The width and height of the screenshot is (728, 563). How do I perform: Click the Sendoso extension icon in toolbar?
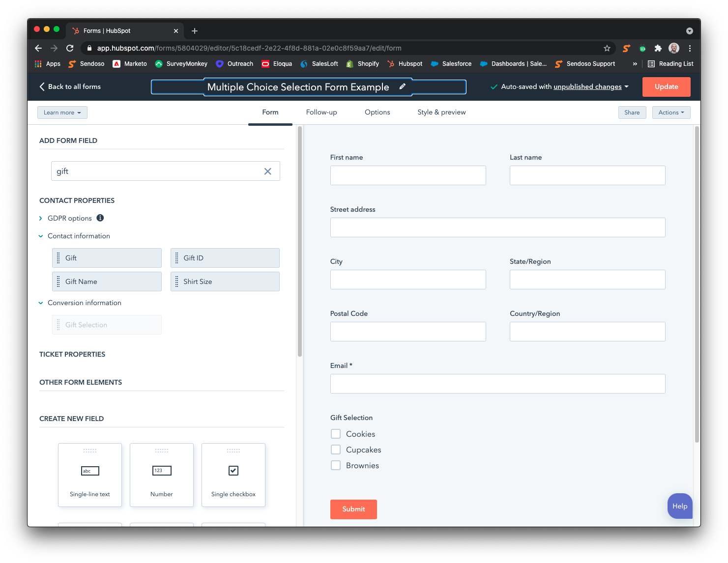pyautogui.click(x=626, y=48)
